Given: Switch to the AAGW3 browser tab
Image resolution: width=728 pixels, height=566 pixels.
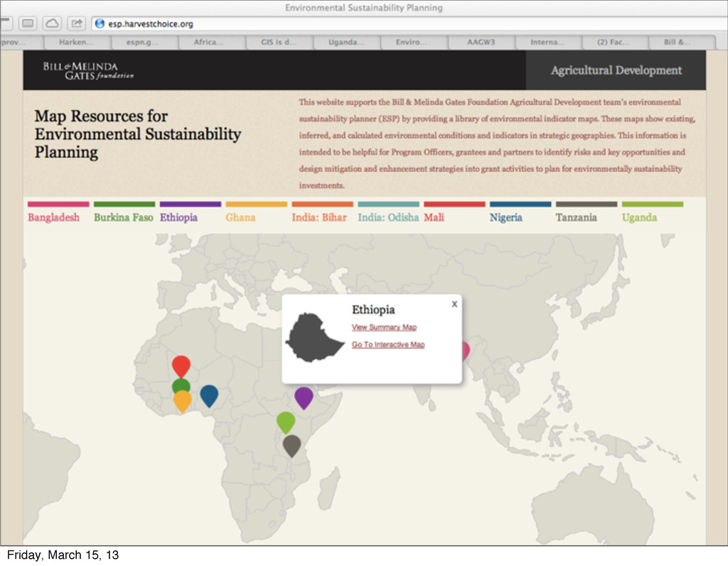Looking at the screenshot, I should [x=481, y=42].
